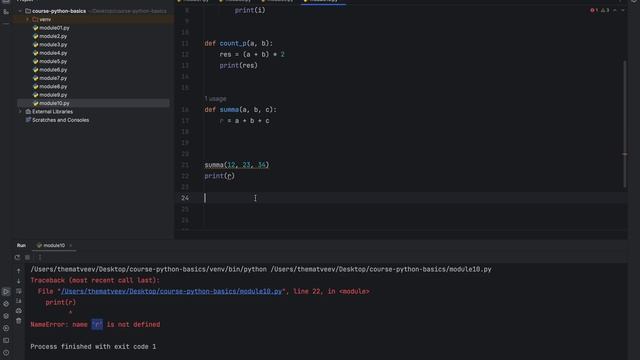The width and height of the screenshot is (640, 360).
Task: Open module9.py in project tree
Action: (x=53, y=95)
